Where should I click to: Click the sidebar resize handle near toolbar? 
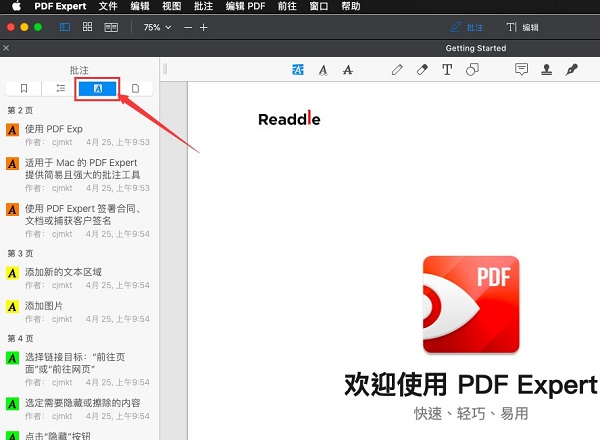tap(165, 69)
